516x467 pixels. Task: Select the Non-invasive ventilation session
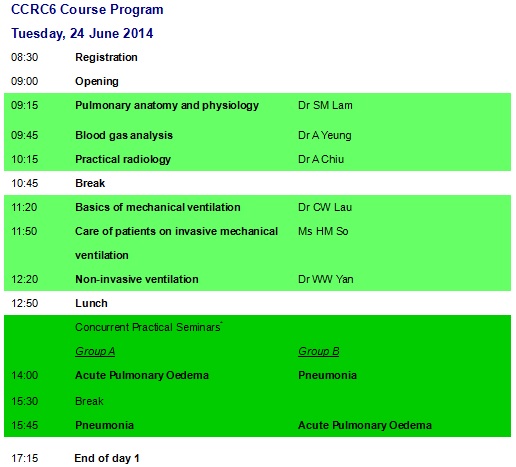coord(137,279)
